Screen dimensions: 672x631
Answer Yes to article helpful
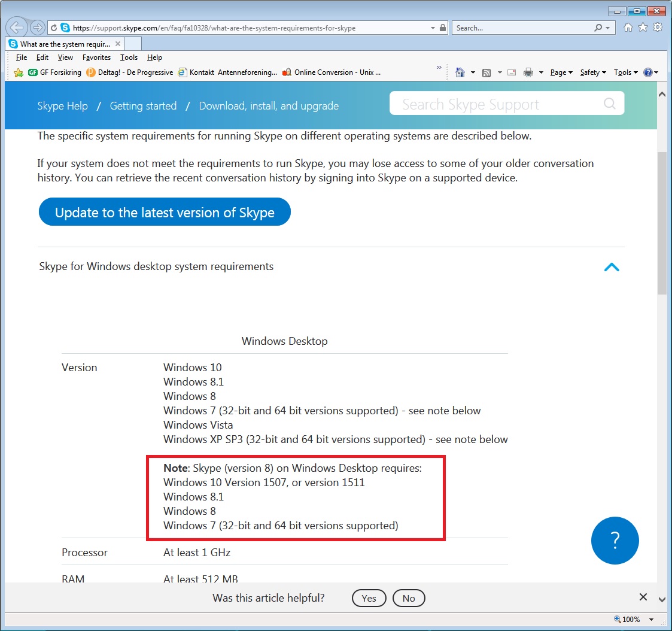[x=369, y=598]
